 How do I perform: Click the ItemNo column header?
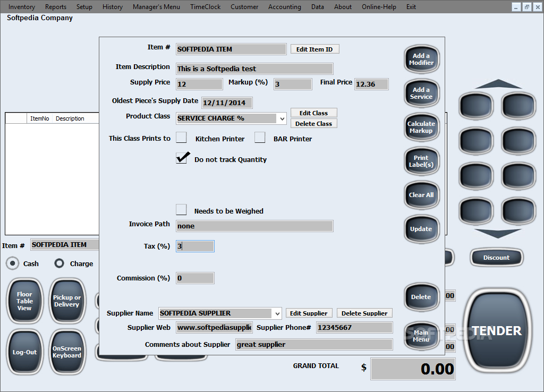click(x=39, y=118)
